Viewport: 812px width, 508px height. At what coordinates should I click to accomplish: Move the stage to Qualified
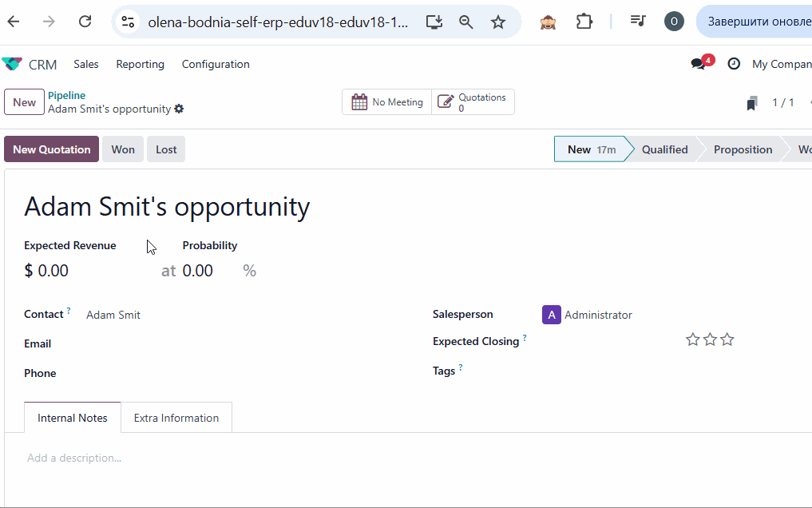[664, 149]
